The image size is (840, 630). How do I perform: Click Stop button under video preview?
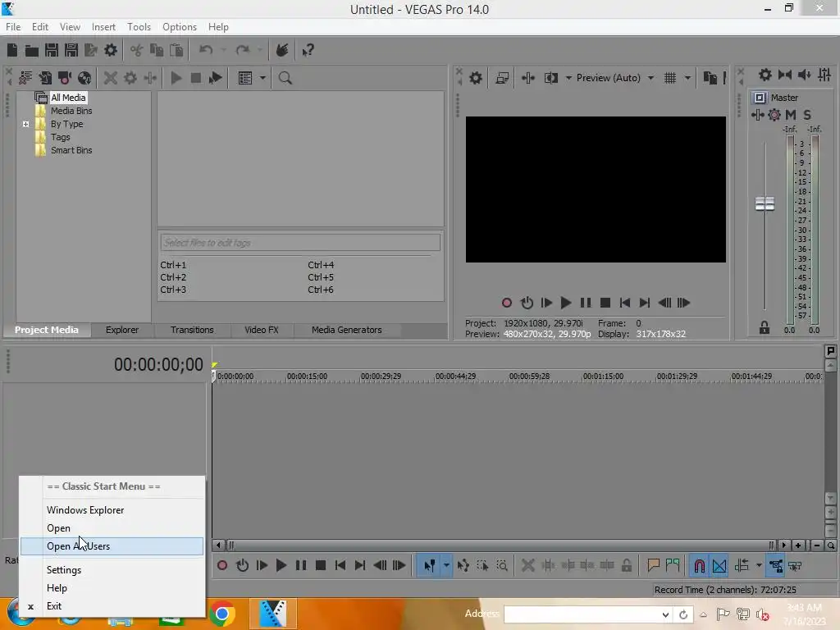[x=605, y=303]
